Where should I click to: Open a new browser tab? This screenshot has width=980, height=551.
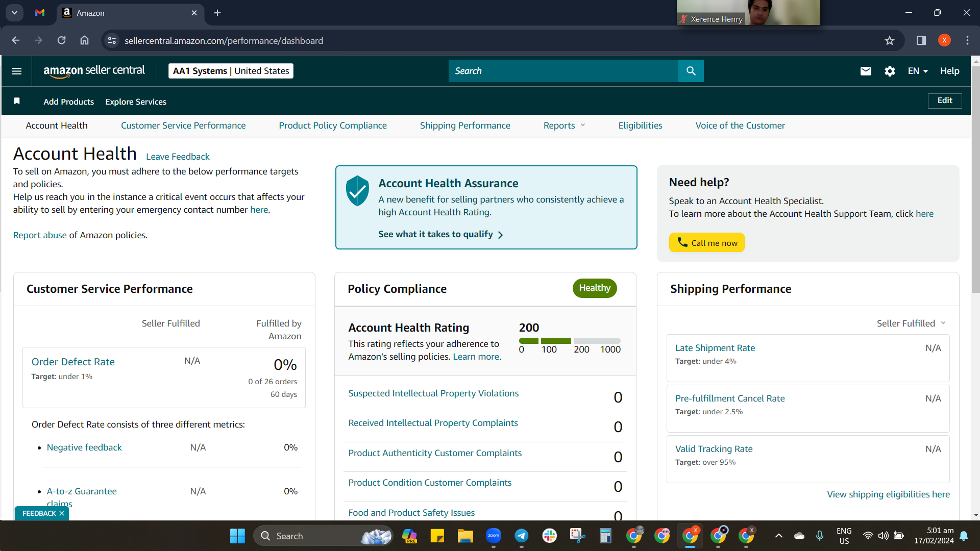(x=217, y=13)
